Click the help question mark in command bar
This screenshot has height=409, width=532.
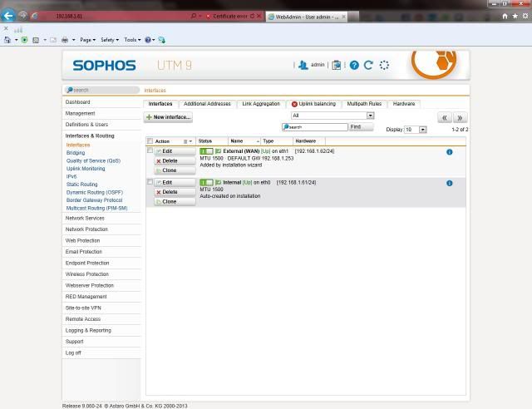click(x=148, y=40)
